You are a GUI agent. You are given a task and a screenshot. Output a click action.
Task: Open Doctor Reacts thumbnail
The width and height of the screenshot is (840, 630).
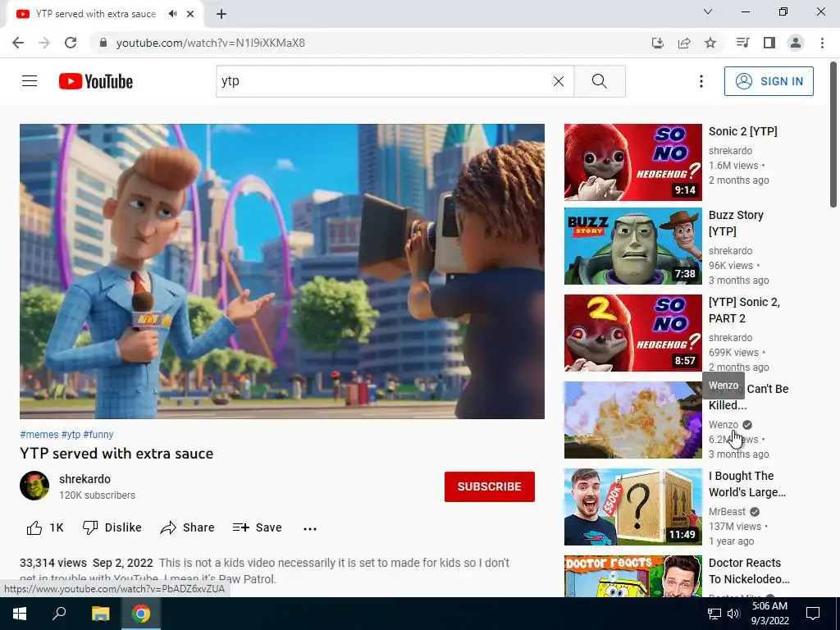click(632, 576)
